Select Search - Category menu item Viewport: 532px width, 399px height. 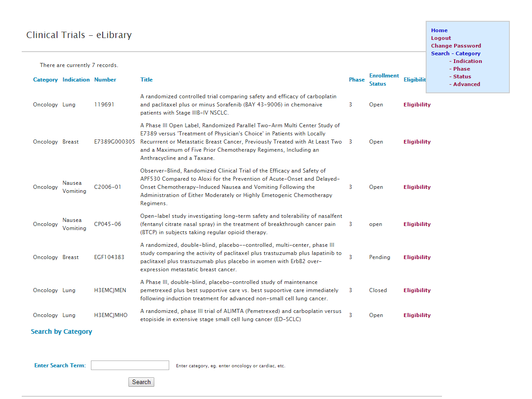(x=455, y=53)
